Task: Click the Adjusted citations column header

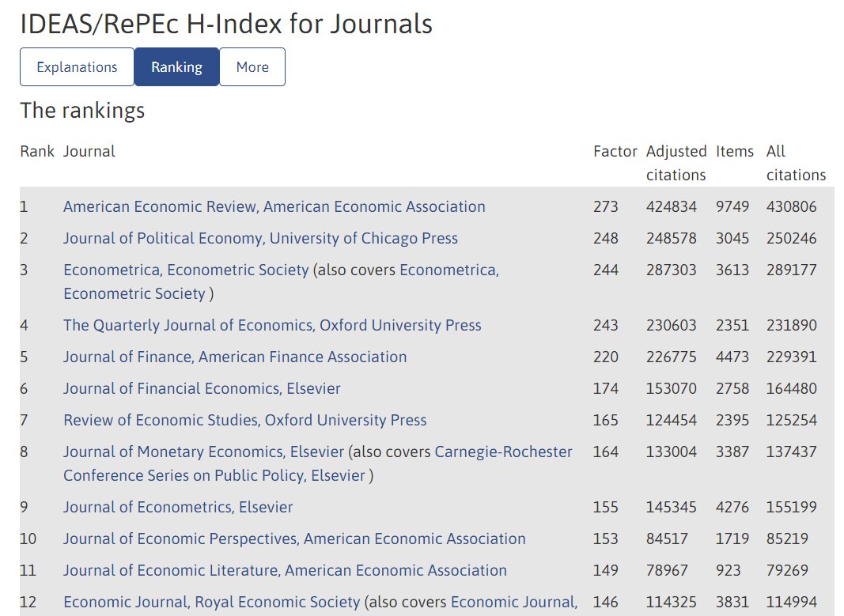Action: (676, 163)
